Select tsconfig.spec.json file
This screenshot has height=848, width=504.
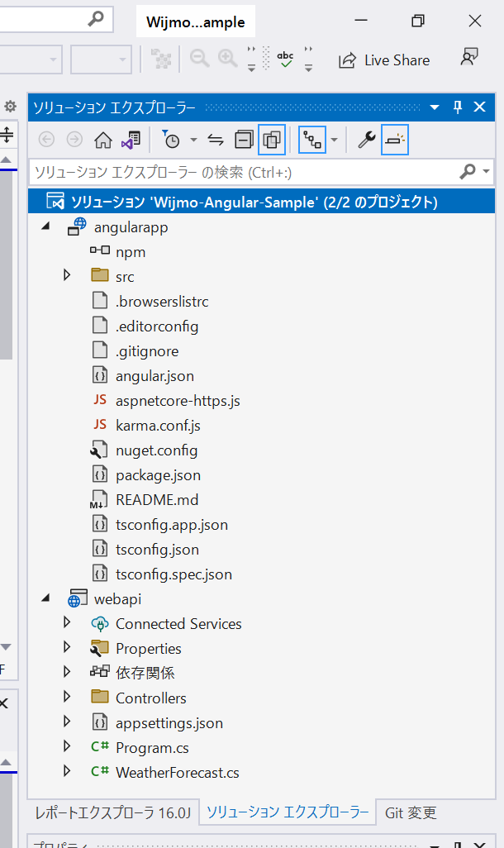pyautogui.click(x=174, y=574)
